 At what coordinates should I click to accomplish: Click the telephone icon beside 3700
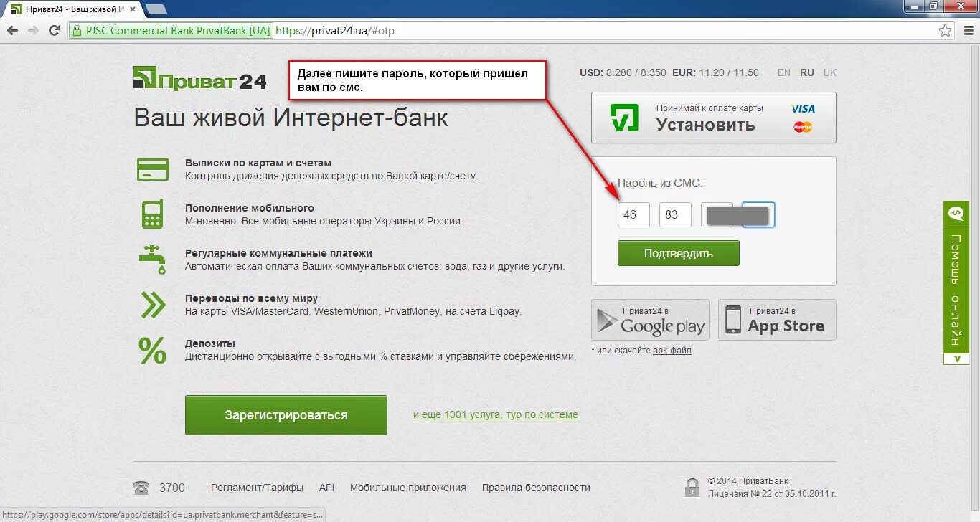pos(141,488)
